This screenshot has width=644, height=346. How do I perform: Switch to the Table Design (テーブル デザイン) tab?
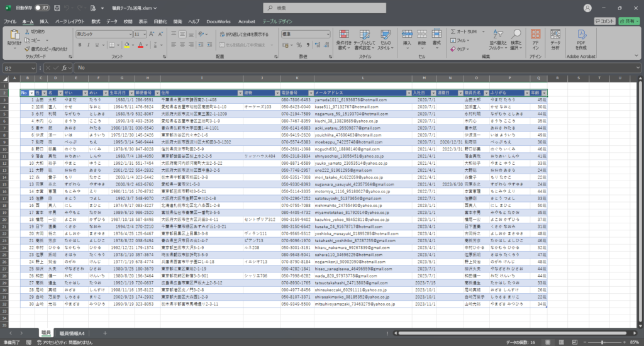277,21
